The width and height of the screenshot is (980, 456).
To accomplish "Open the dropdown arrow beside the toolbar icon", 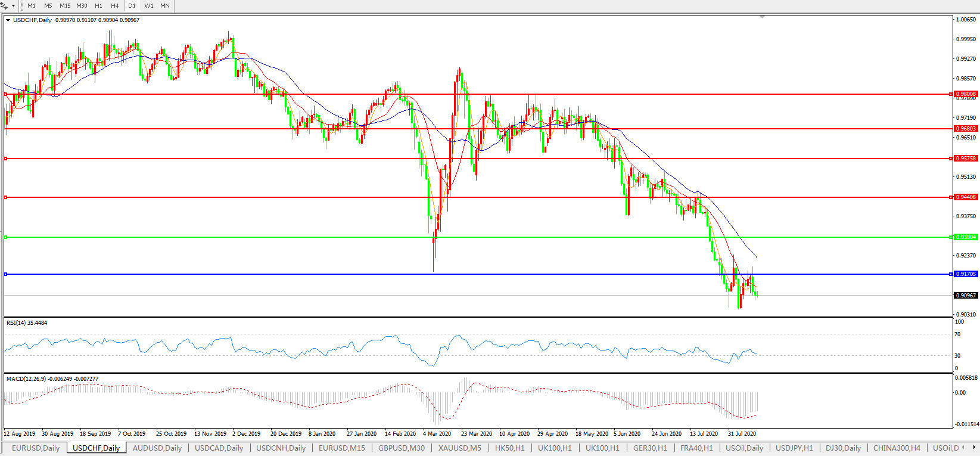I will (12, 6).
